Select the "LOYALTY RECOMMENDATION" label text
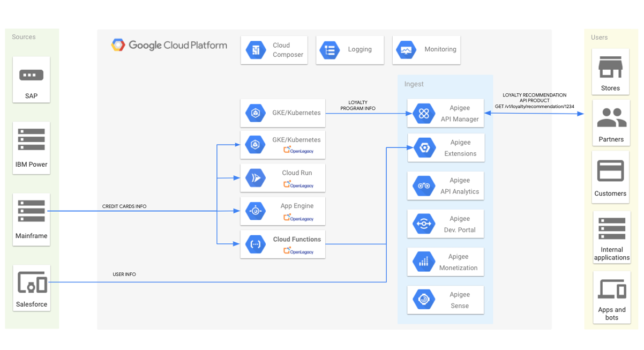The width and height of the screenshot is (644, 350). pos(534,95)
